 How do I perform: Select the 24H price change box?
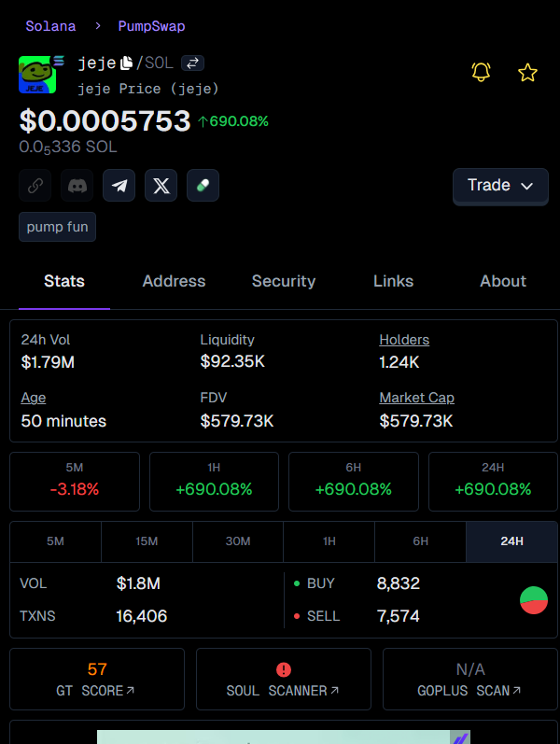(x=493, y=482)
